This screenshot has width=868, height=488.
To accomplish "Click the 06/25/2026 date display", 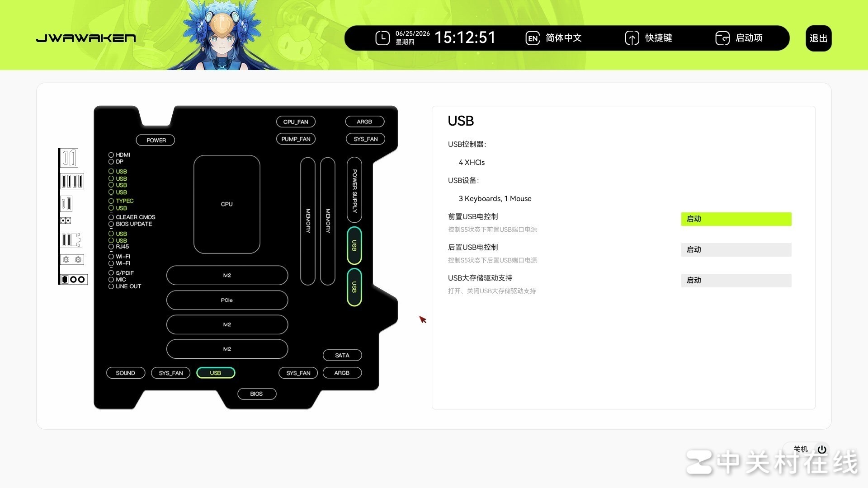I will click(x=413, y=33).
